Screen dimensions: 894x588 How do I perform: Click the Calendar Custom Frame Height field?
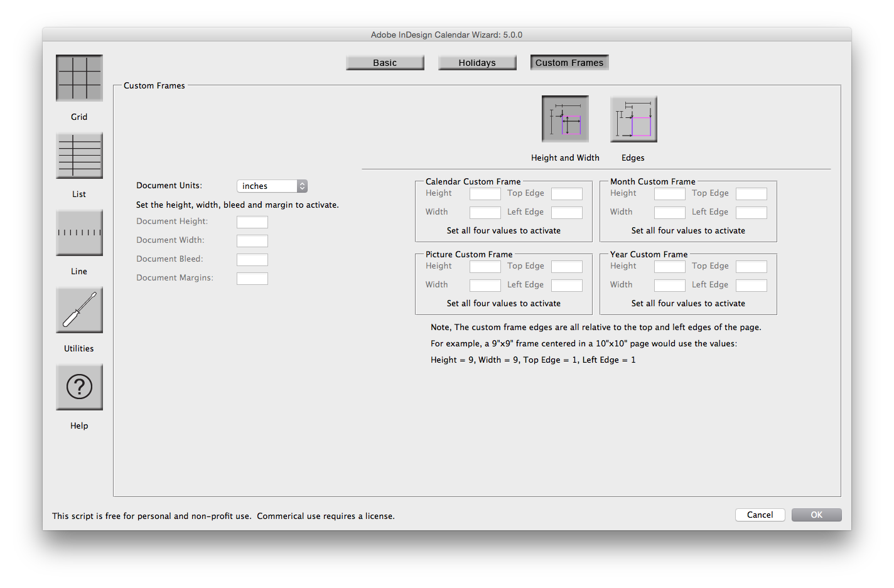[485, 193]
